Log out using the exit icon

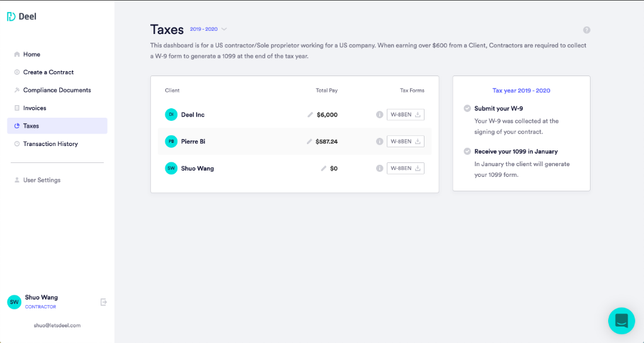coord(104,302)
